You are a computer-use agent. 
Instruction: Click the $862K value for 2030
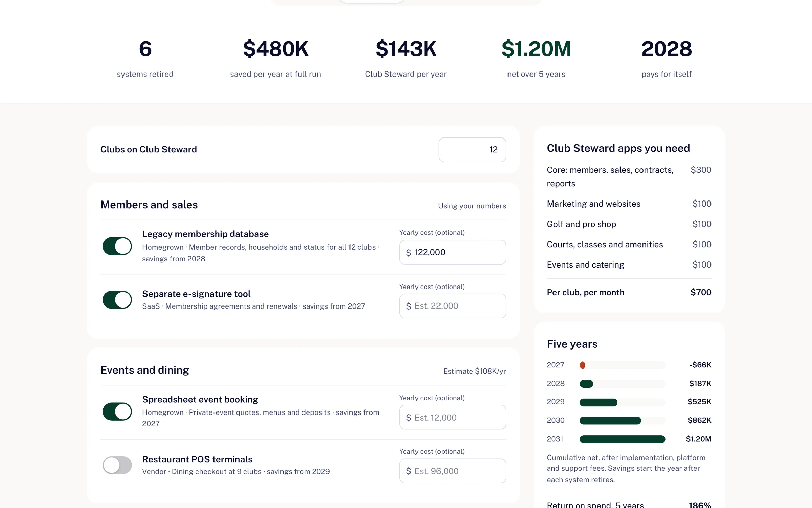699,420
